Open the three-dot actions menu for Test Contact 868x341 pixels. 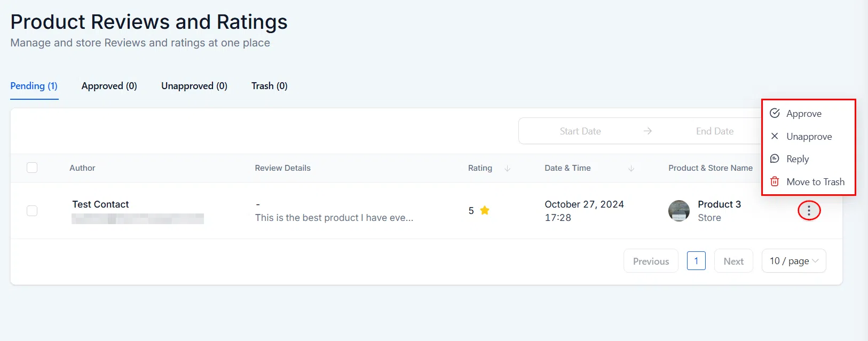[809, 211]
